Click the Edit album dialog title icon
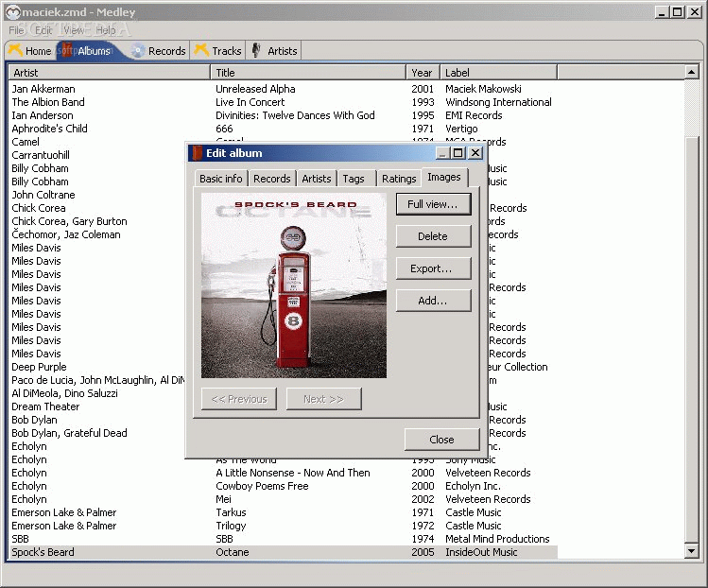 [197, 153]
